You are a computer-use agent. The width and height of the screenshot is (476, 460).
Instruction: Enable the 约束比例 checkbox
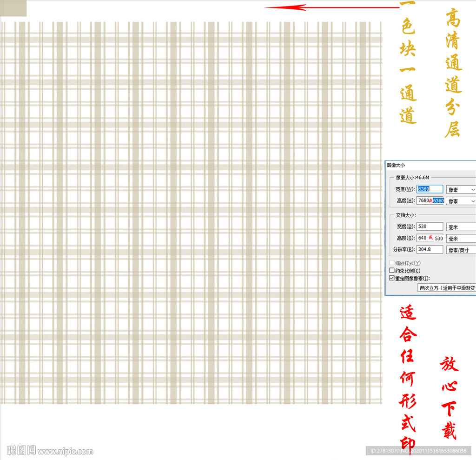(x=392, y=271)
